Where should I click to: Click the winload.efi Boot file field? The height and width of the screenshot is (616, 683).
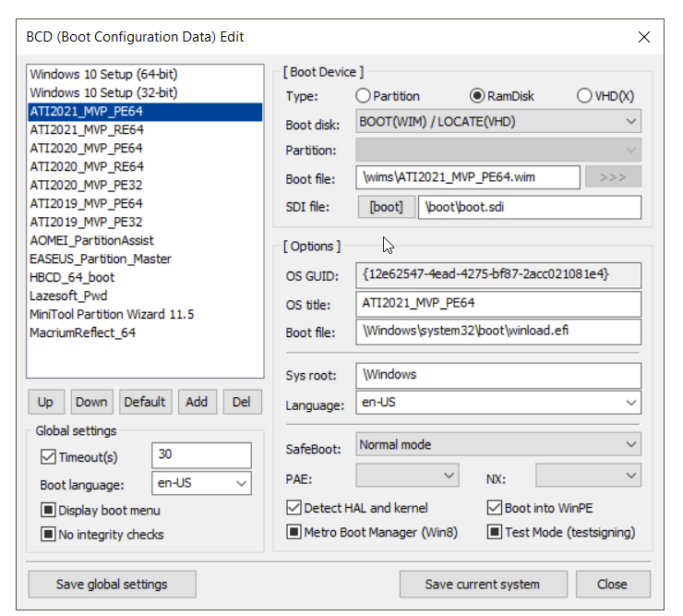[x=498, y=332]
